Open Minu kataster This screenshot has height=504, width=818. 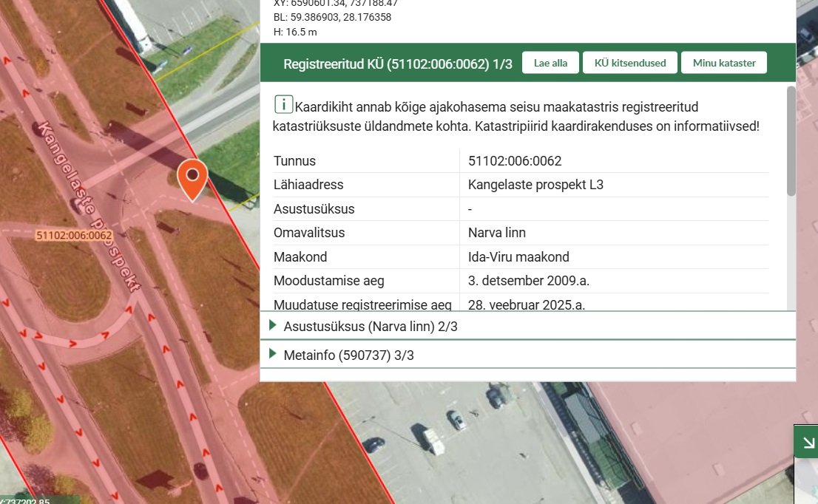tap(723, 63)
